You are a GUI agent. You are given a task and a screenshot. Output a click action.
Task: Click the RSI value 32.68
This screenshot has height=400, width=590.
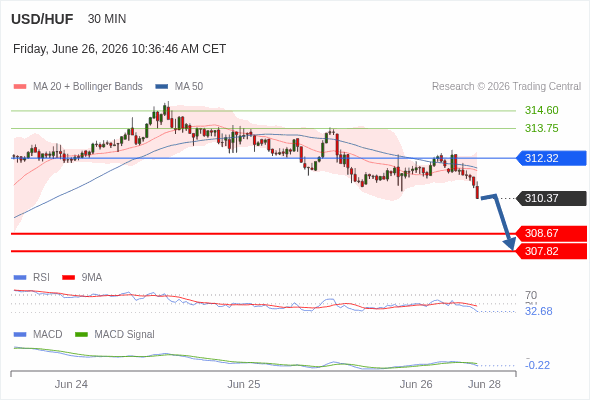538,312
